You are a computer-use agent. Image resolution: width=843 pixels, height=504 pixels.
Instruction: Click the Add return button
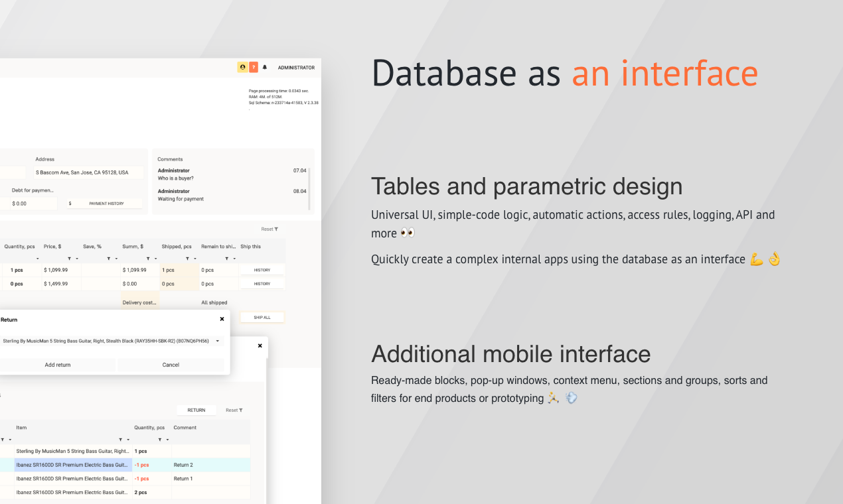click(58, 365)
